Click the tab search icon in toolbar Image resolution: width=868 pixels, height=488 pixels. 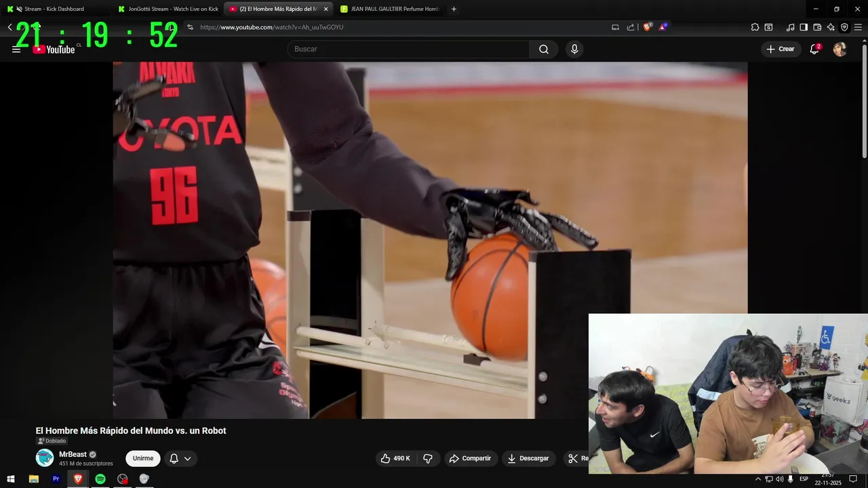[768, 27]
